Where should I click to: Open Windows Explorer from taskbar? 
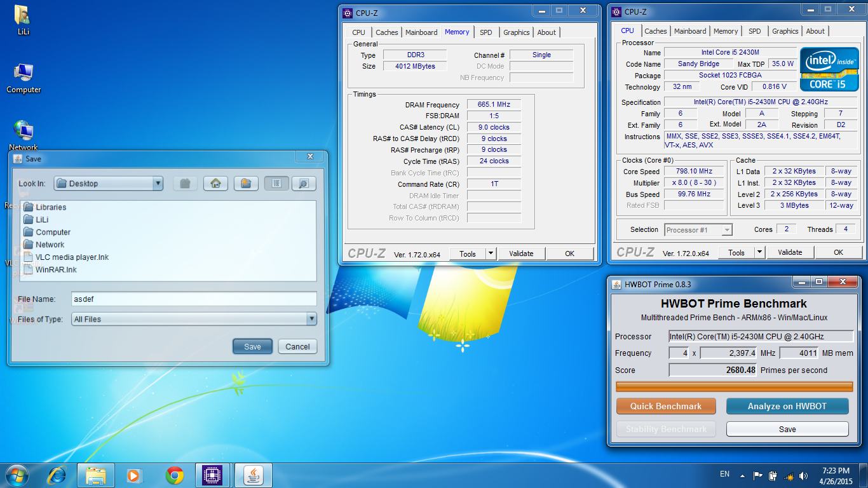click(x=96, y=475)
